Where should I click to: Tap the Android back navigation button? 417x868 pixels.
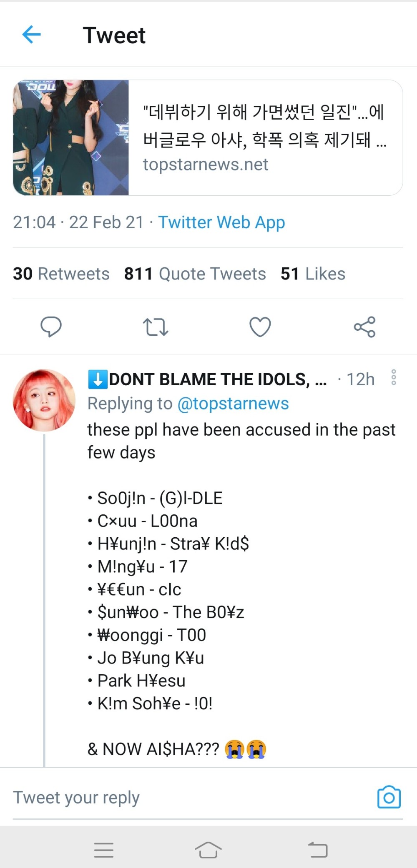coord(317,849)
